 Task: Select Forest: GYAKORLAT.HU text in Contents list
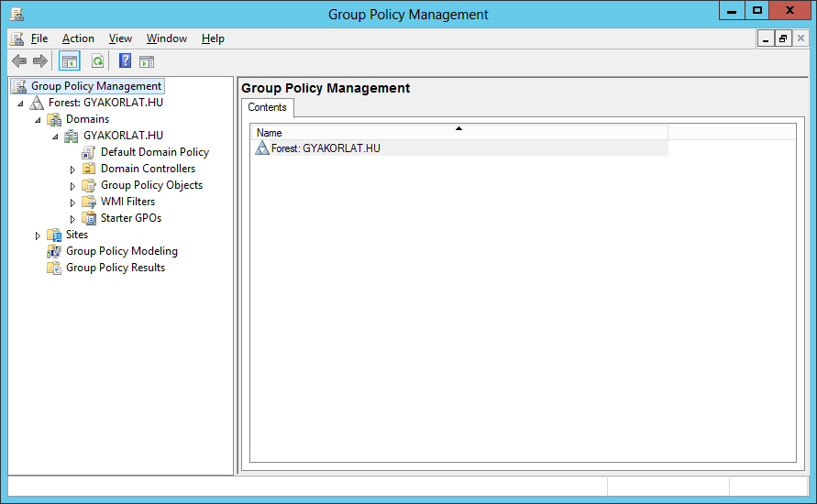click(326, 148)
